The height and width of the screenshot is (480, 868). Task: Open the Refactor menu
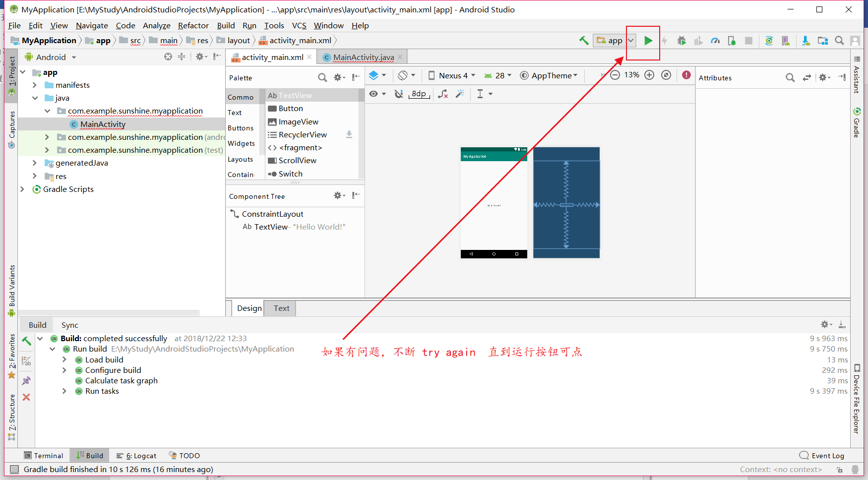click(x=193, y=25)
